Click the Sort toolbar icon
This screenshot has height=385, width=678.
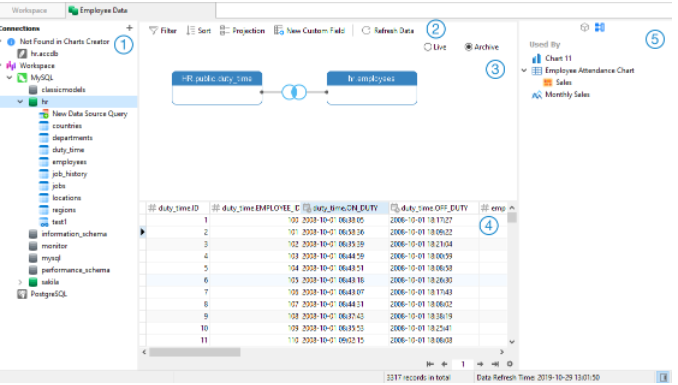(x=190, y=31)
